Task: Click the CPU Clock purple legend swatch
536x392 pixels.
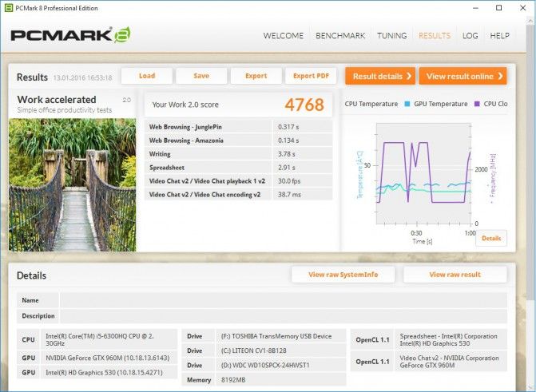Action: 477,104
